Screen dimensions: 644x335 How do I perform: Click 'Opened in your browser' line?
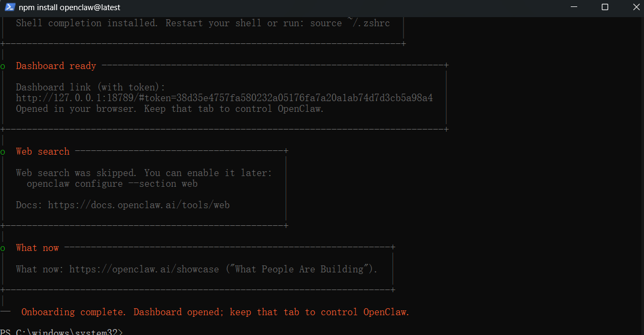[x=170, y=109]
